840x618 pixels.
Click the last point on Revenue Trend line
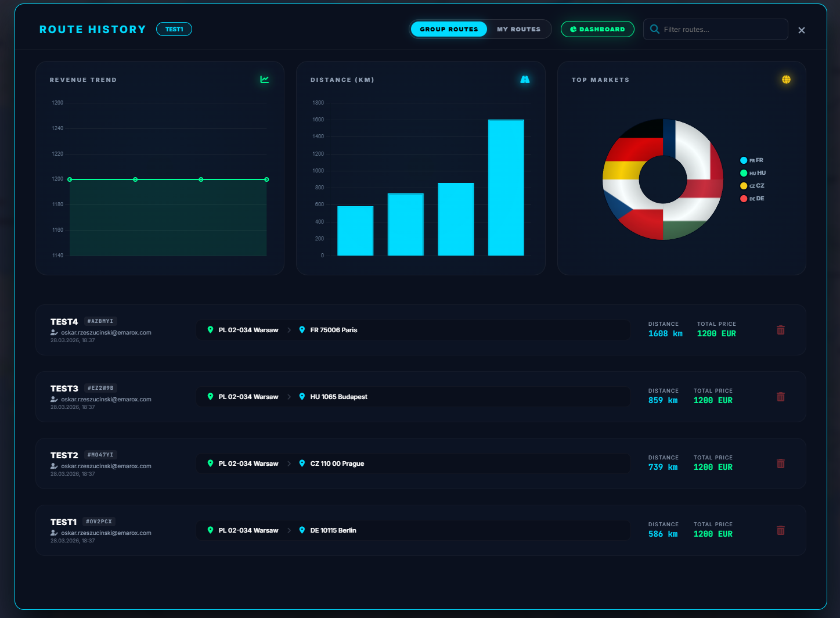pyautogui.click(x=266, y=179)
